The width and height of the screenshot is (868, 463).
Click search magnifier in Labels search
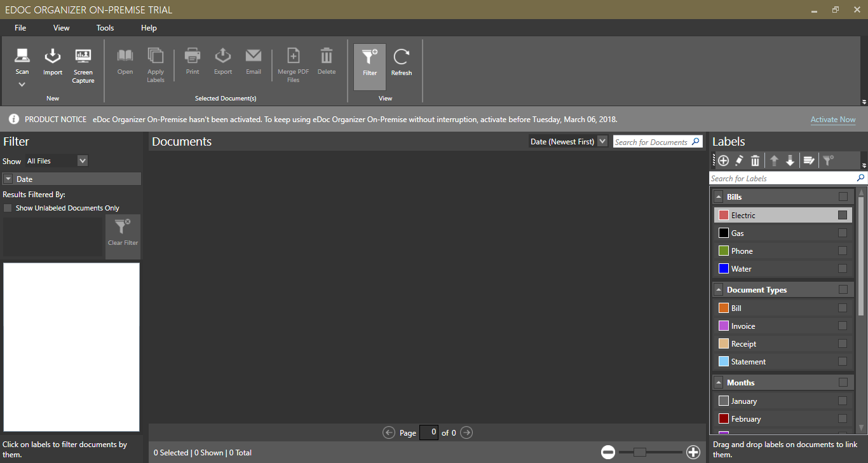point(861,178)
